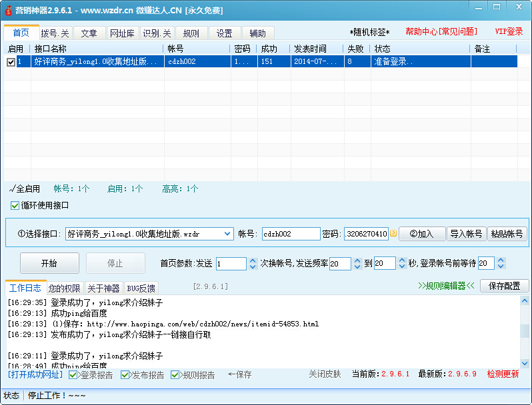Open the 网址库 tab
The width and height of the screenshot is (532, 405).
[123, 33]
